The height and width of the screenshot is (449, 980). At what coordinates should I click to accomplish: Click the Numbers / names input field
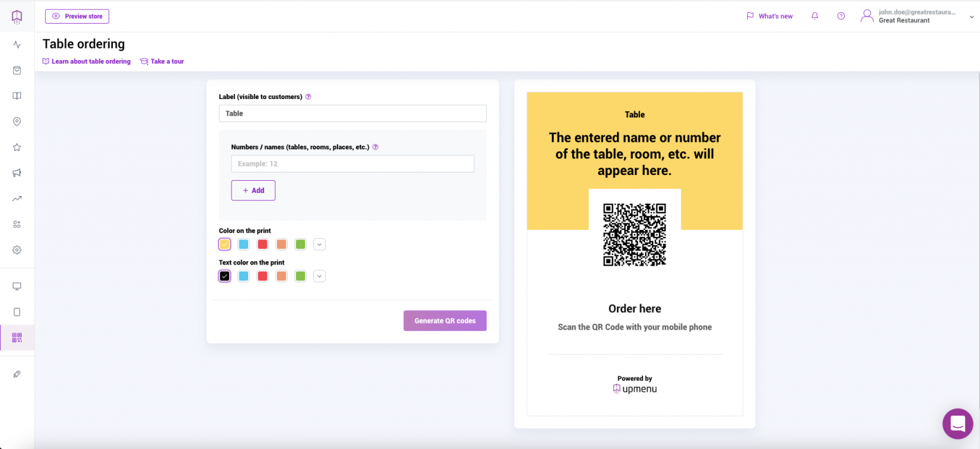(352, 164)
